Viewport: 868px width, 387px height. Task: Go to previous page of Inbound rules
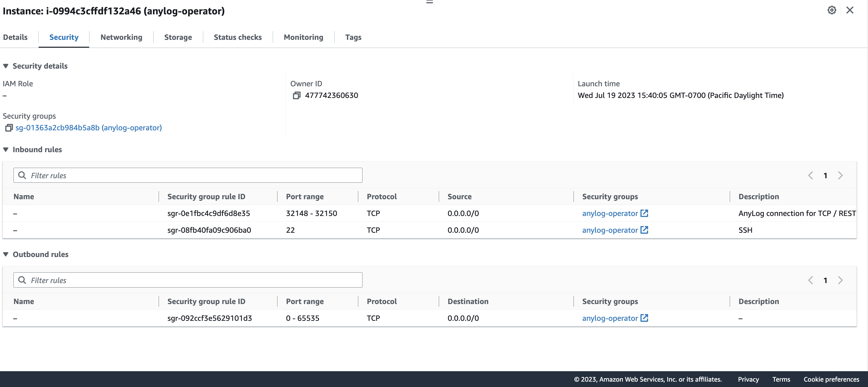(810, 175)
